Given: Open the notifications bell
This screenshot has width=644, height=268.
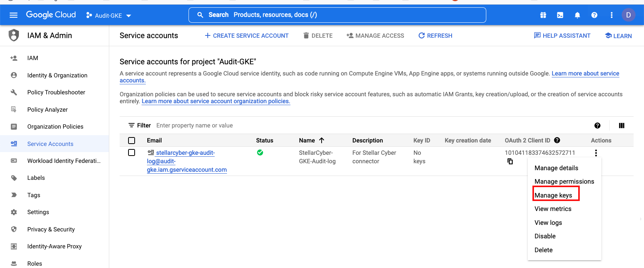Looking at the screenshot, I should pos(577,15).
